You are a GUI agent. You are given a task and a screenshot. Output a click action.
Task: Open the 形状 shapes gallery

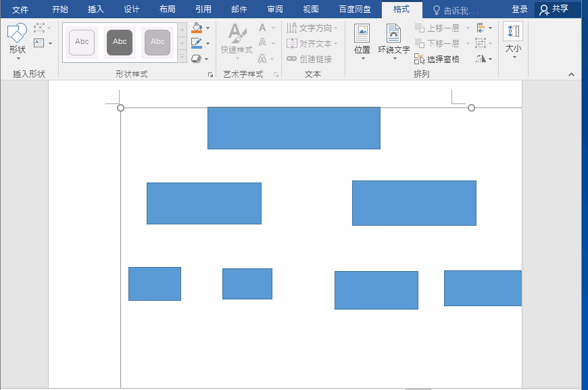18,41
